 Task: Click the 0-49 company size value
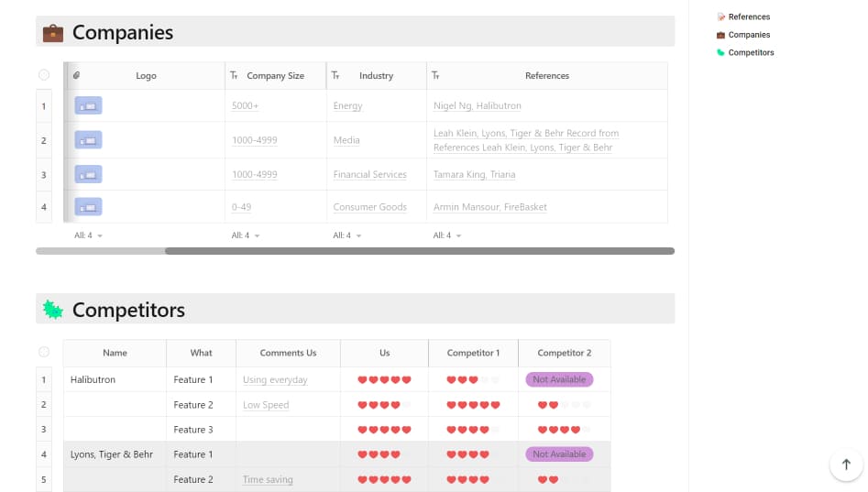click(241, 207)
